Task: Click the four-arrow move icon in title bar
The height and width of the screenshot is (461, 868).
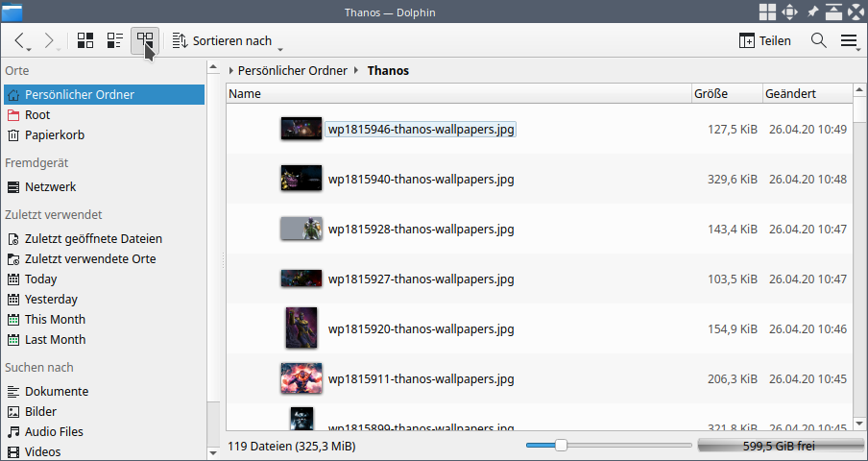Action: click(789, 12)
